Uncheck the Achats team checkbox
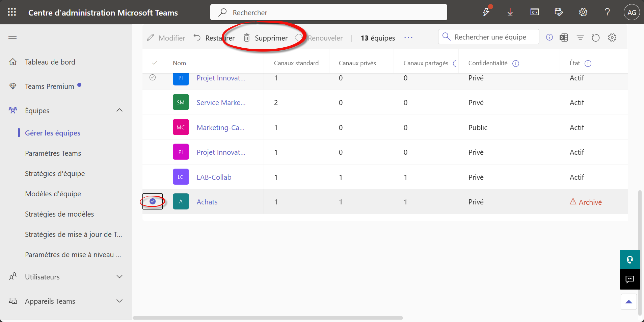Screen dimensions: 644x322 tap(153, 201)
